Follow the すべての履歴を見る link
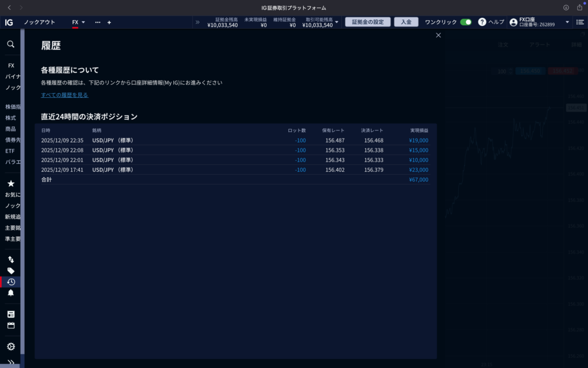 pyautogui.click(x=64, y=95)
